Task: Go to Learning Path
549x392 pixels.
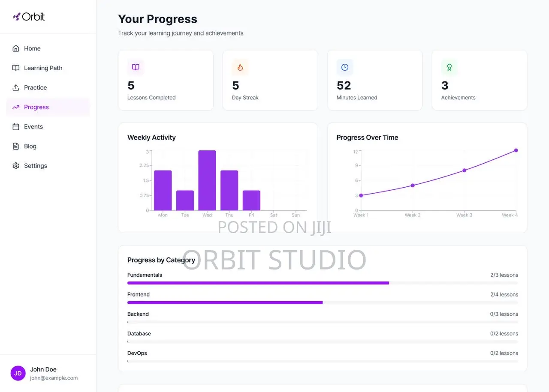Action: pos(48,68)
